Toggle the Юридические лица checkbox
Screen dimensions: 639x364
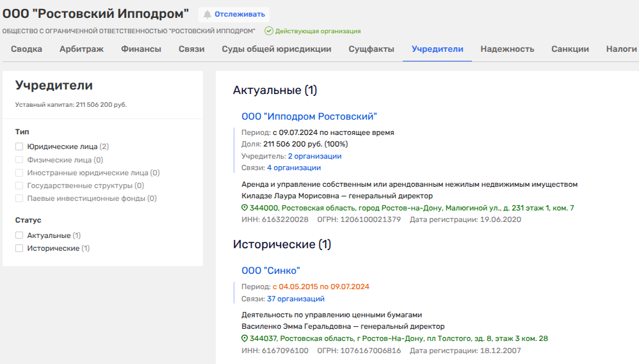pos(19,146)
